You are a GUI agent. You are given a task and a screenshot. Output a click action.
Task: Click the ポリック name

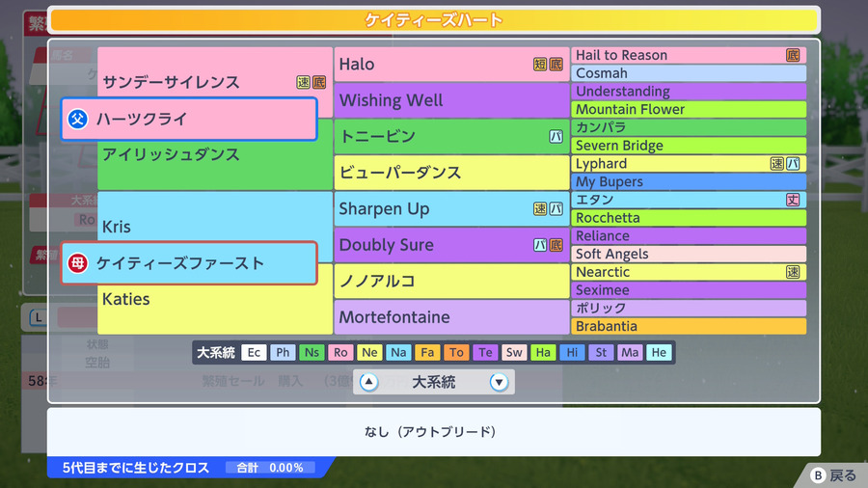point(601,309)
